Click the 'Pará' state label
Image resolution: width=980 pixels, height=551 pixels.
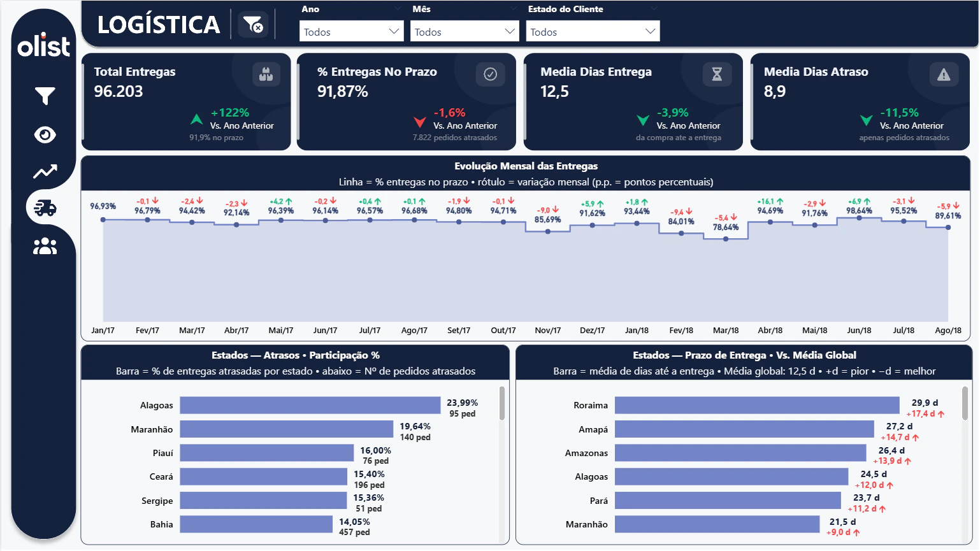(x=599, y=501)
